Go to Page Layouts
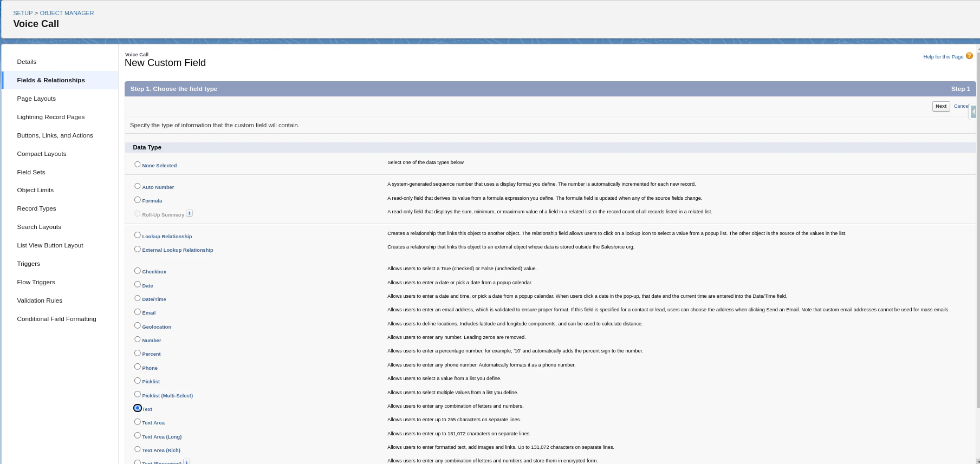Screen dimensions: 980x464 pyautogui.click(x=60, y=99)
